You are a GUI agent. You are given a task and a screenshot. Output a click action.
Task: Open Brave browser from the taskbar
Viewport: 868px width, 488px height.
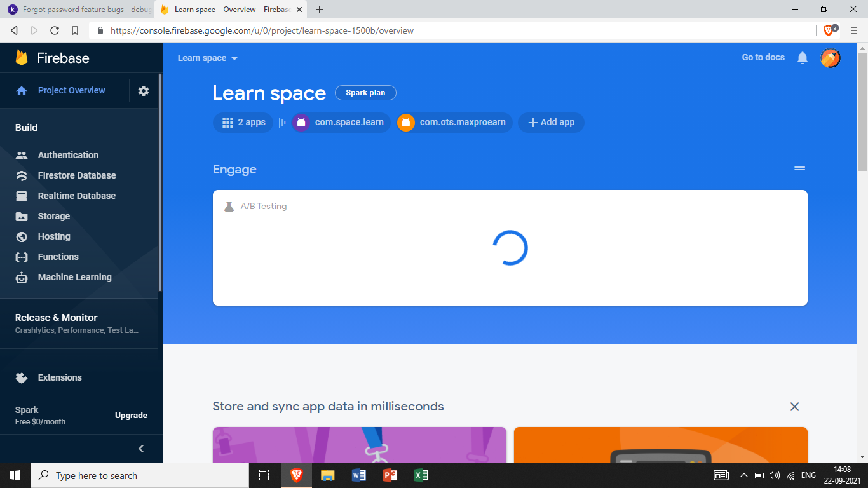tap(297, 475)
